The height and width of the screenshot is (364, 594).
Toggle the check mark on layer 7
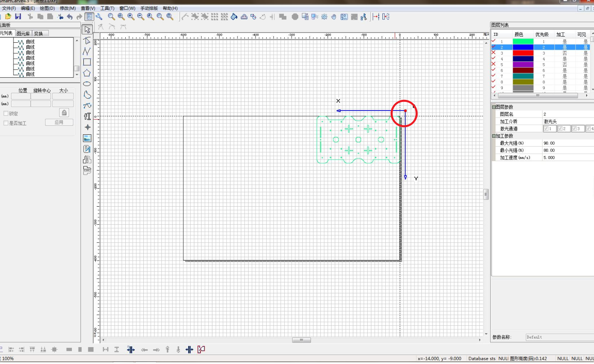click(x=493, y=76)
